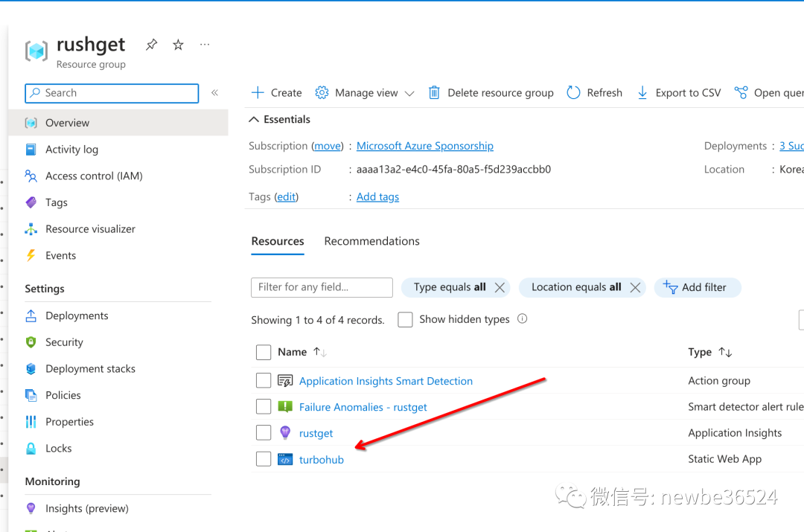804x532 pixels.
Task: Select the Activity log menu item
Action: (71, 149)
